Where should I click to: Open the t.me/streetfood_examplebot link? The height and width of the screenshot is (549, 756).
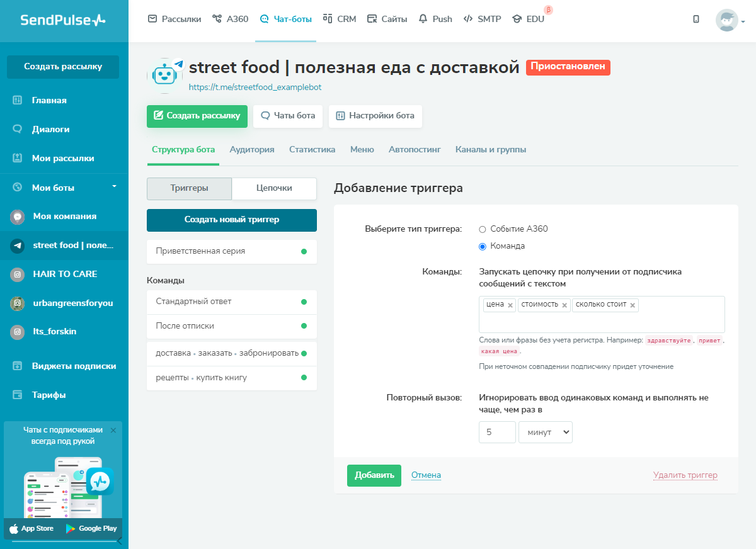pyautogui.click(x=255, y=88)
